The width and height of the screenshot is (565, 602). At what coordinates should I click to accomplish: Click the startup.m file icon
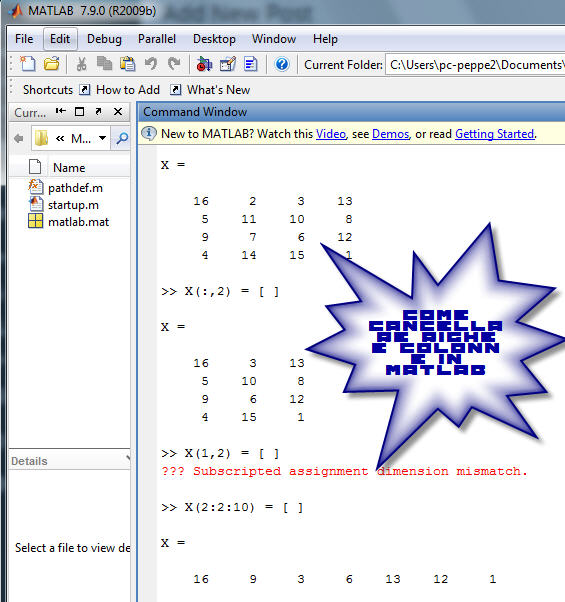point(36,204)
